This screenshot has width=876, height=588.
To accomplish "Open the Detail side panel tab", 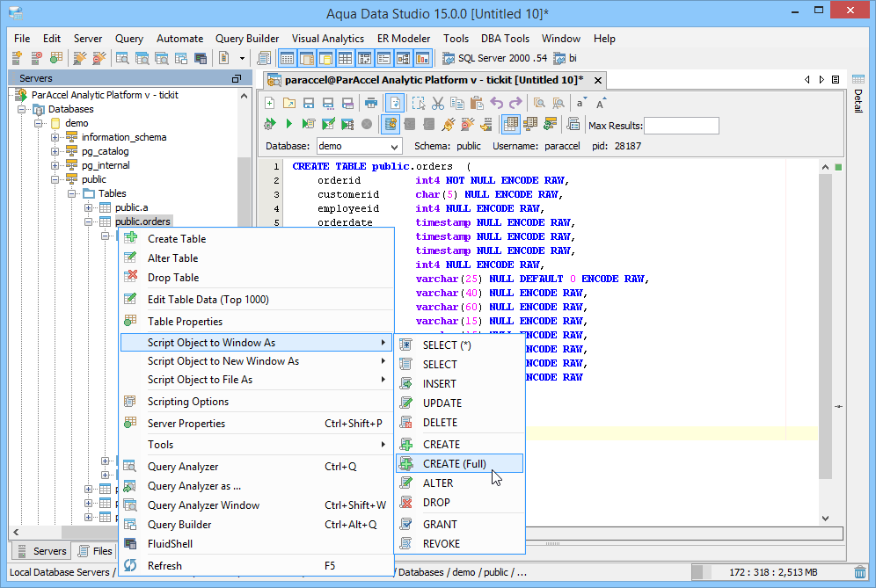I will tap(858, 92).
